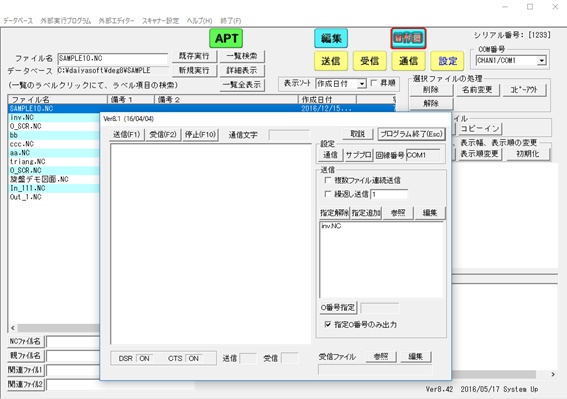The height and width of the screenshot is (399, 567).
Task: Click the 指定追加 button
Action: click(x=366, y=213)
